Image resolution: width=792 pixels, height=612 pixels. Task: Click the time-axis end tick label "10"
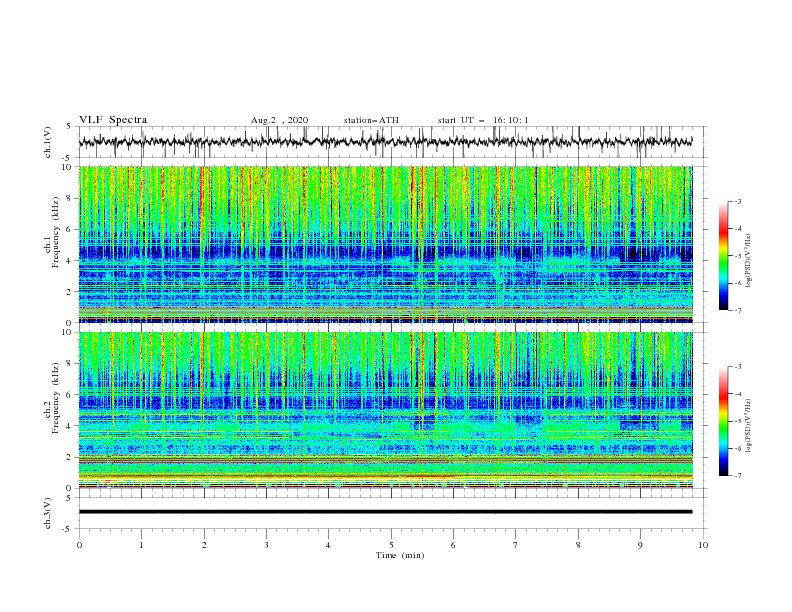pos(703,545)
